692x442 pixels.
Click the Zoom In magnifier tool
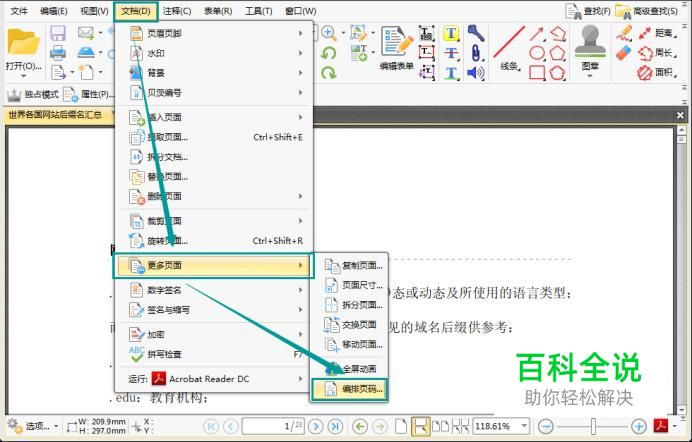[x=328, y=33]
